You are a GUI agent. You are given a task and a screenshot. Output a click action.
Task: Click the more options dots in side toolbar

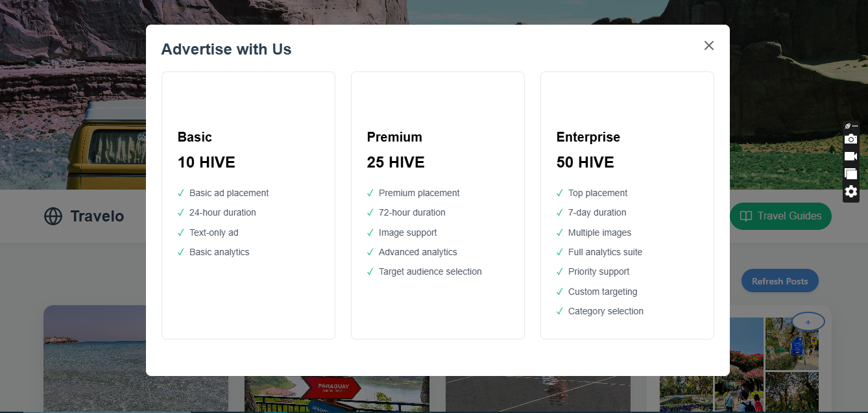pyautogui.click(x=855, y=126)
